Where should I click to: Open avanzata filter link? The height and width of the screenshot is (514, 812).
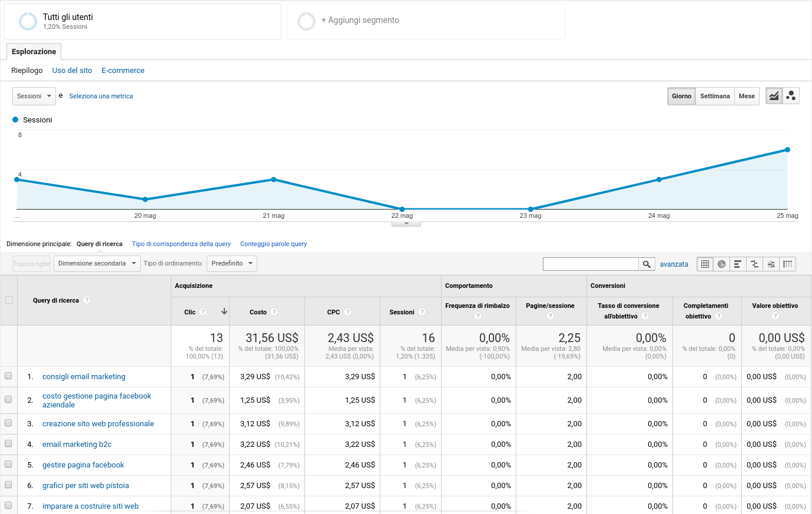coord(674,264)
